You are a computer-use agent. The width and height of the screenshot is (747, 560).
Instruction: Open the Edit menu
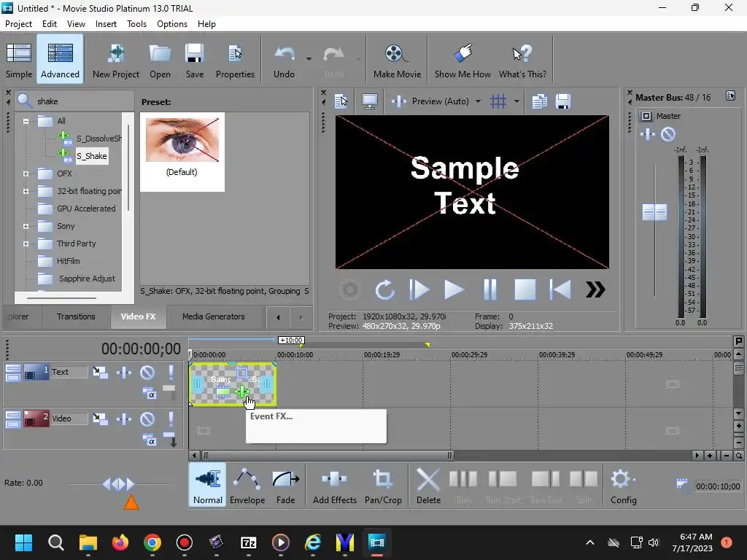[x=49, y=24]
